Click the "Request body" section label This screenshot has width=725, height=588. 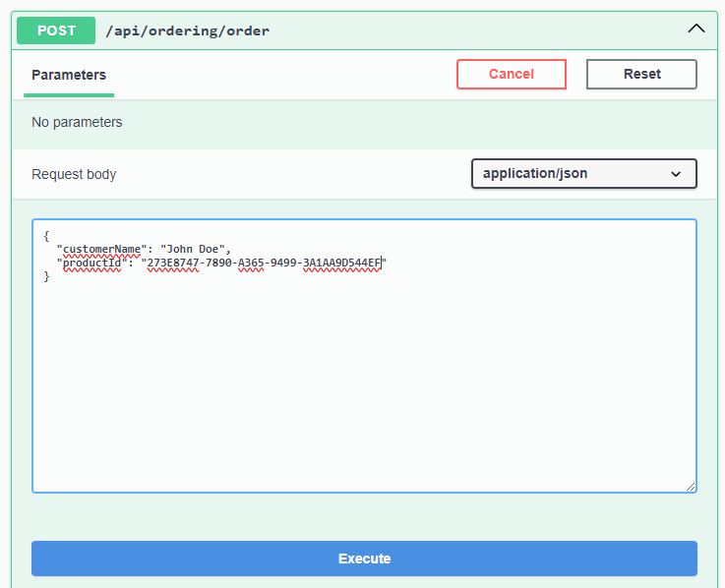coord(74,174)
